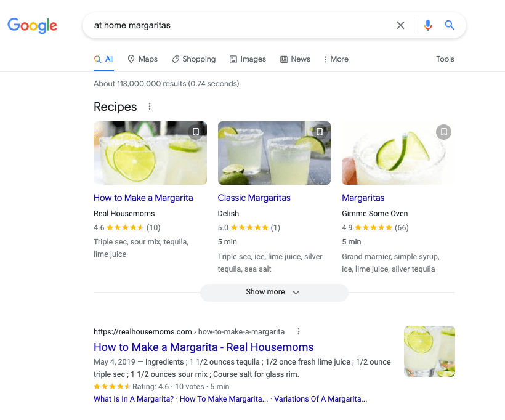Click the blue magnifying glass search icon
Viewport: 505px width, 420px height.
[450, 25]
